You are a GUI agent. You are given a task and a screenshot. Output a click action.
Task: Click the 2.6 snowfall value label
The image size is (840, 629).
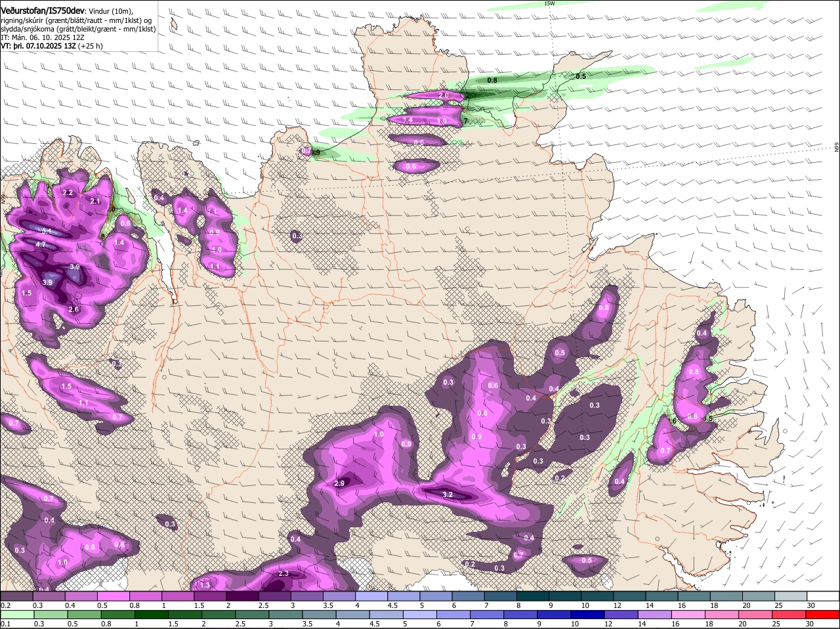tap(73, 309)
